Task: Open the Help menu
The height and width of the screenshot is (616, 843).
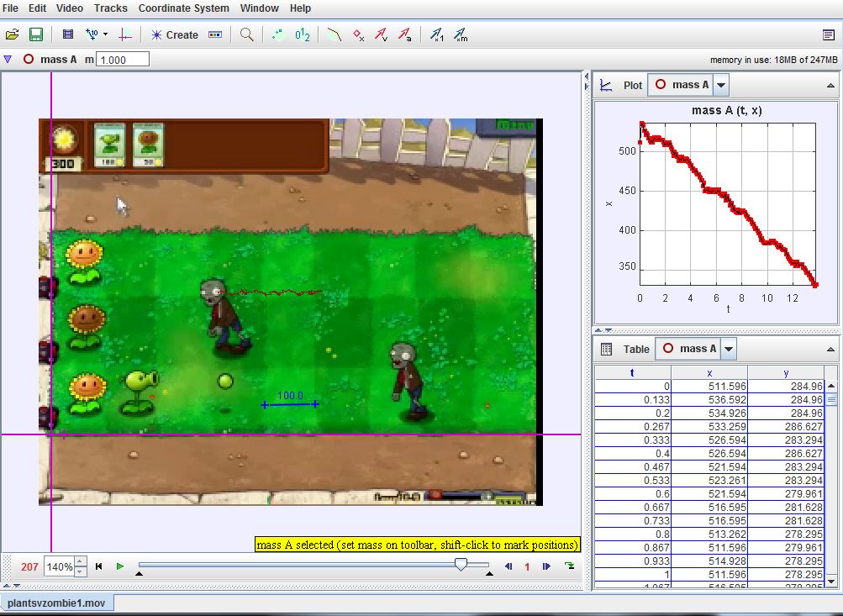Action: [300, 8]
